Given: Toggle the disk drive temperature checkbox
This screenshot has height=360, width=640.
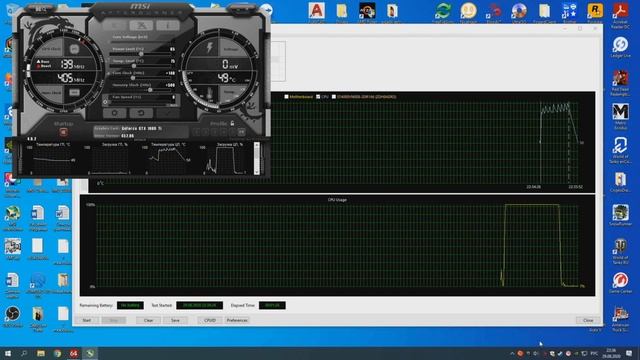Looking at the screenshot, I should 334,97.
